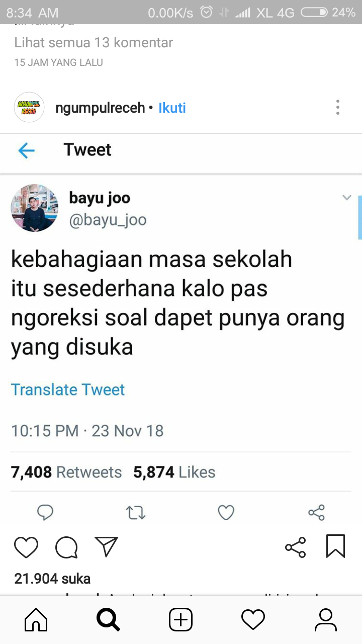Go to the Home feed tab
Viewport: 362px width, 644px height.
click(x=36, y=620)
